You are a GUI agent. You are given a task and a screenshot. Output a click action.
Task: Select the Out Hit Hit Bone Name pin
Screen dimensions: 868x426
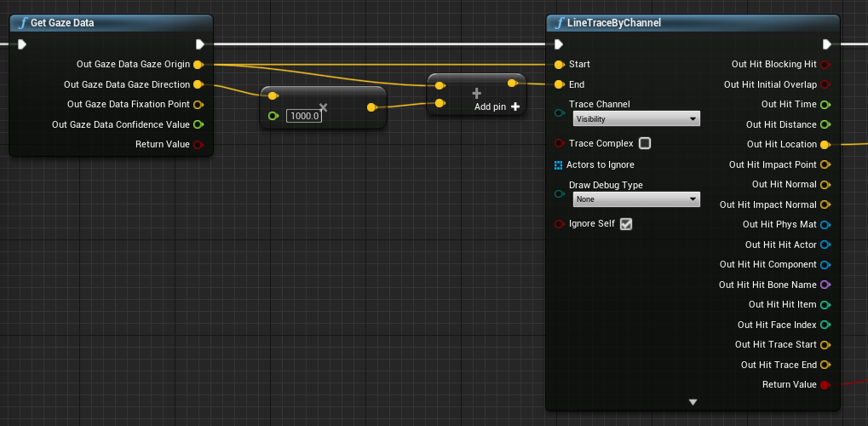click(x=825, y=285)
